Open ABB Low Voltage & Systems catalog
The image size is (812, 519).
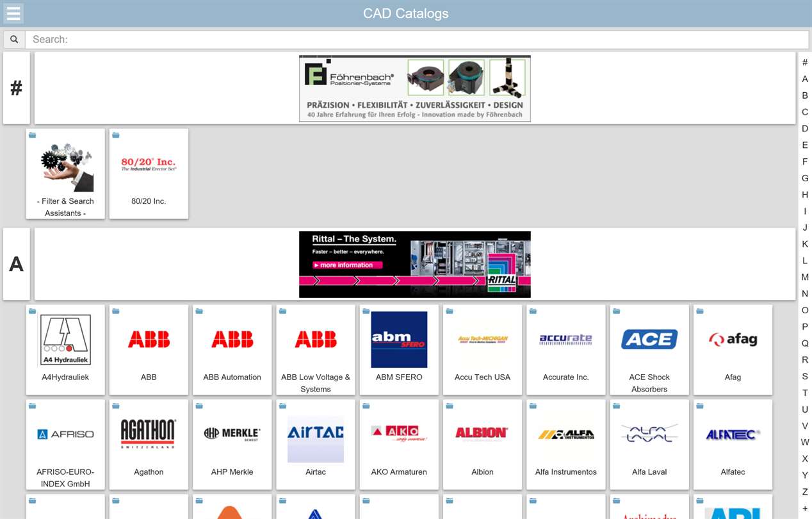tap(316, 349)
